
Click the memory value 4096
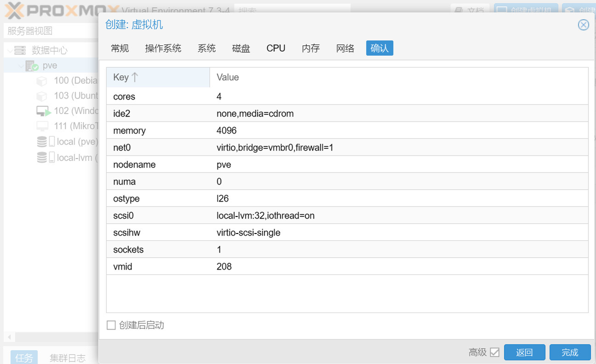(226, 130)
